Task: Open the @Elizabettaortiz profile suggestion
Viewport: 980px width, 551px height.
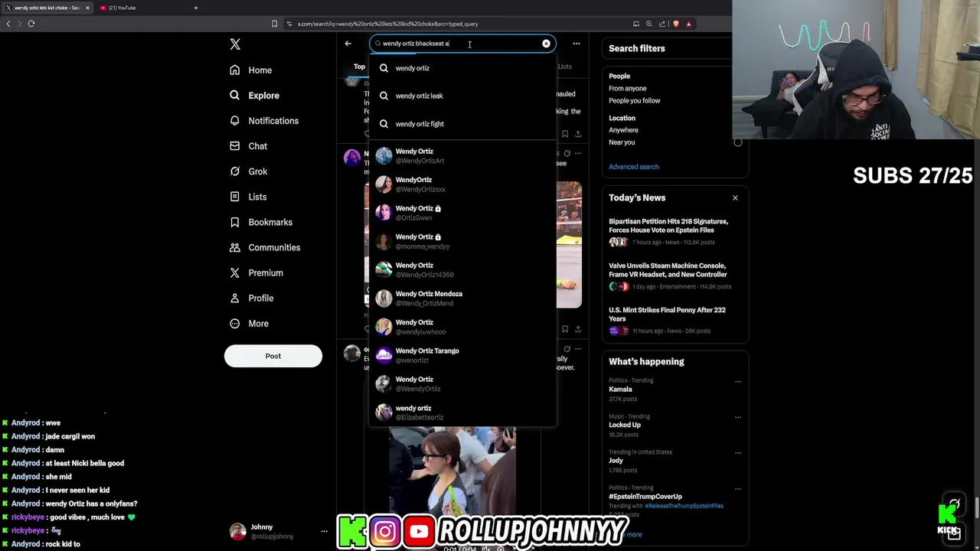Action: (x=462, y=412)
